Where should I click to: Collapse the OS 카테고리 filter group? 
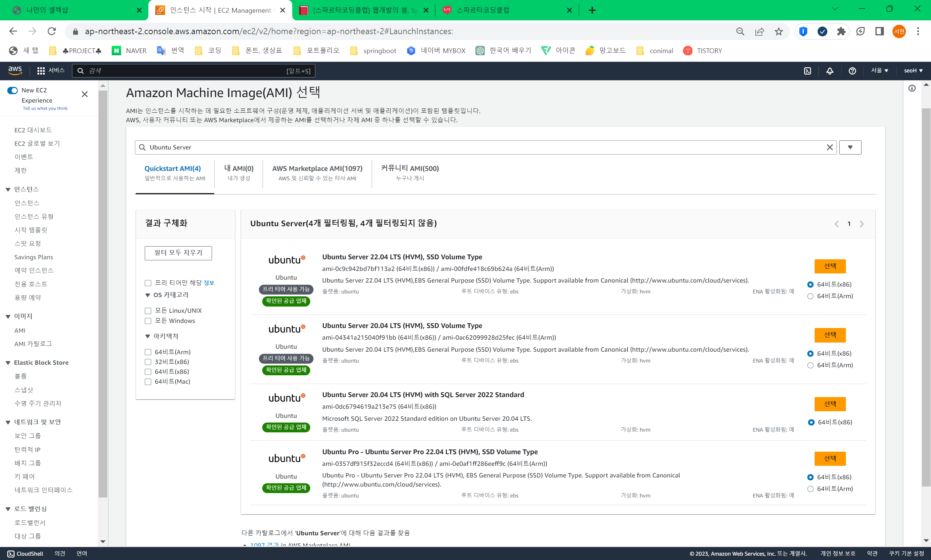(148, 295)
